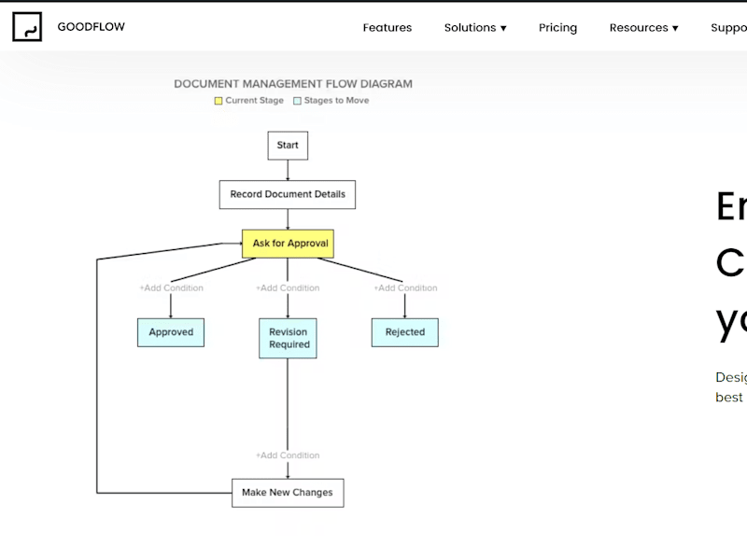Select the Ask for Approval stage

[x=288, y=244]
